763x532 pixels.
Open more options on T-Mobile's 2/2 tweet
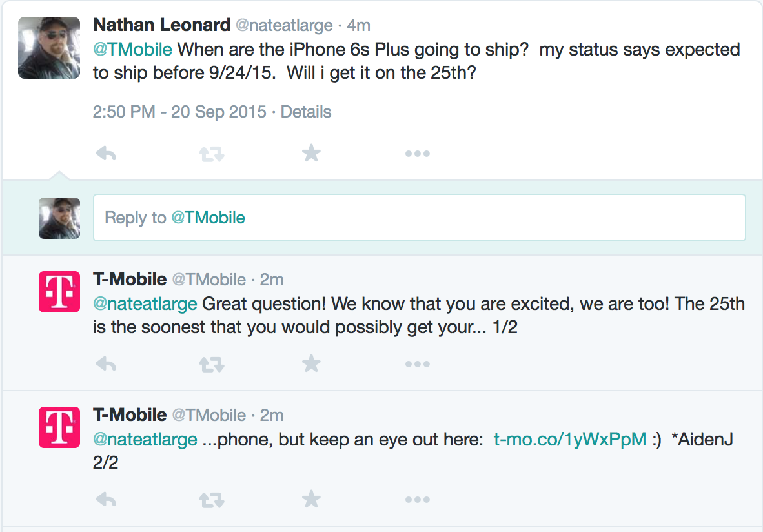click(418, 499)
